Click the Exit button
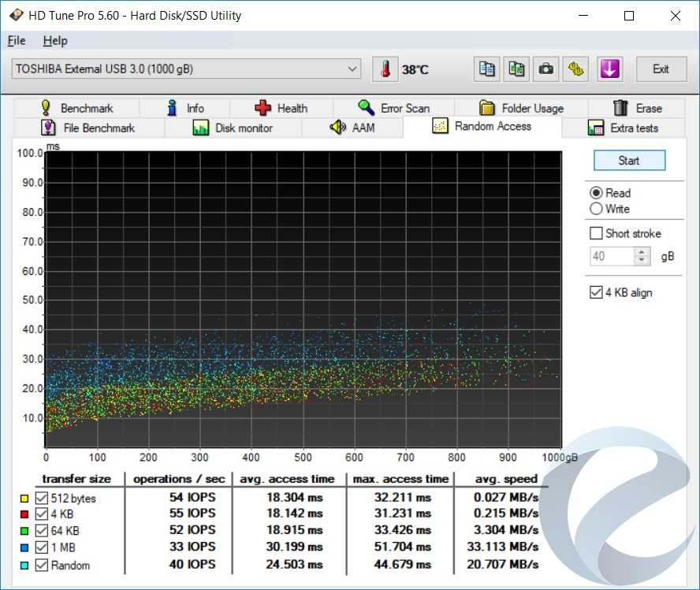The height and width of the screenshot is (590, 700). [661, 69]
